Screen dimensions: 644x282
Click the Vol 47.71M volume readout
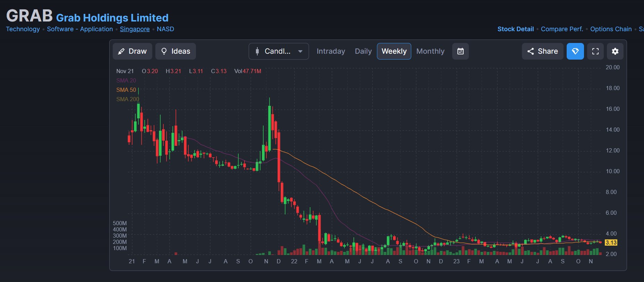248,71
